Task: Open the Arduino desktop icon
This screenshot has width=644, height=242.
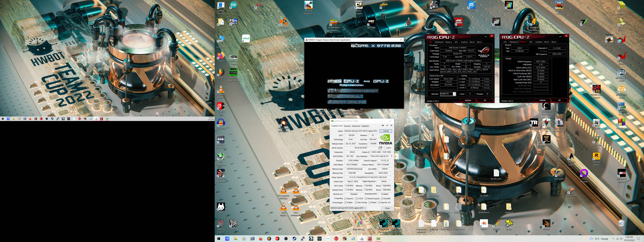Action: pyautogui.click(x=233, y=7)
